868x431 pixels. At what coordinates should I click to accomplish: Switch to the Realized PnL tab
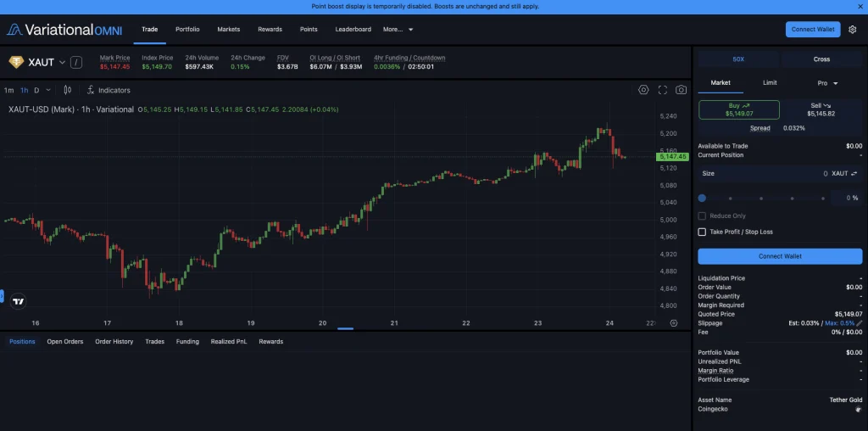click(229, 341)
